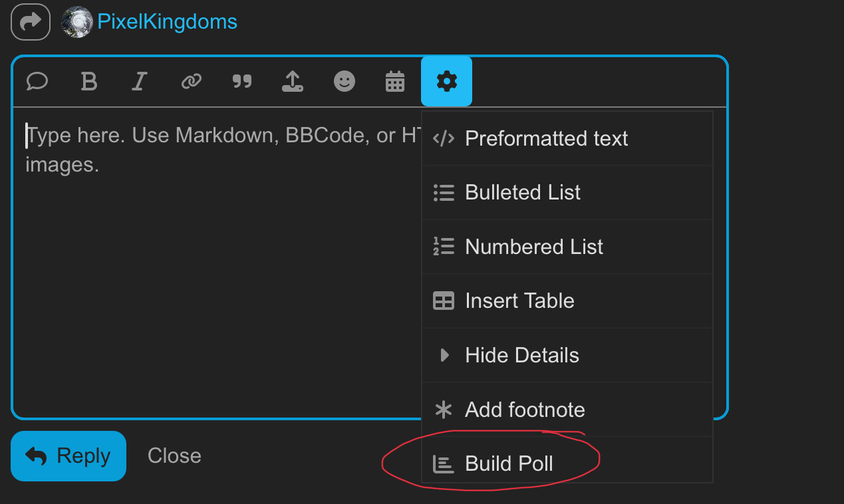Submit post with Reply button

(69, 456)
